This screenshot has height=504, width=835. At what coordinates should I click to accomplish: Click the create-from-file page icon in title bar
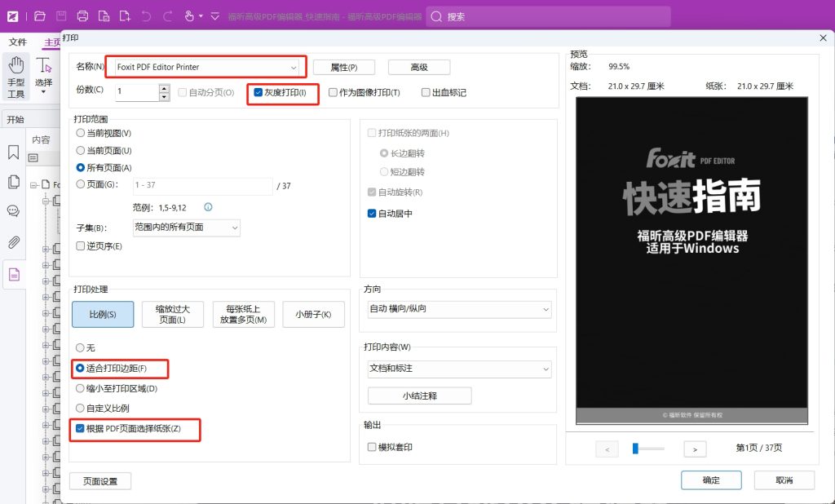104,16
